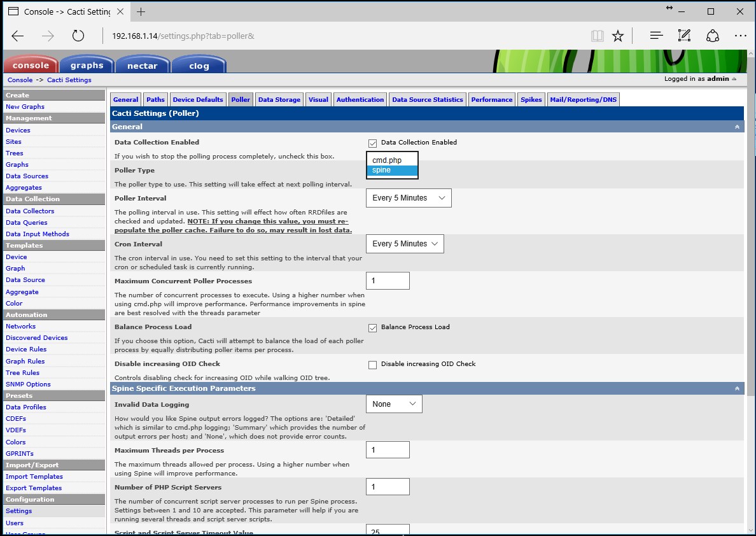Open the web note pen tool
The image size is (756, 536).
pos(684,36)
